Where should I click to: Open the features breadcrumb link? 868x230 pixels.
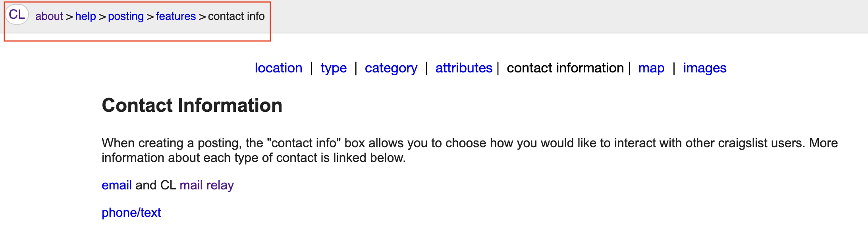pyautogui.click(x=176, y=16)
